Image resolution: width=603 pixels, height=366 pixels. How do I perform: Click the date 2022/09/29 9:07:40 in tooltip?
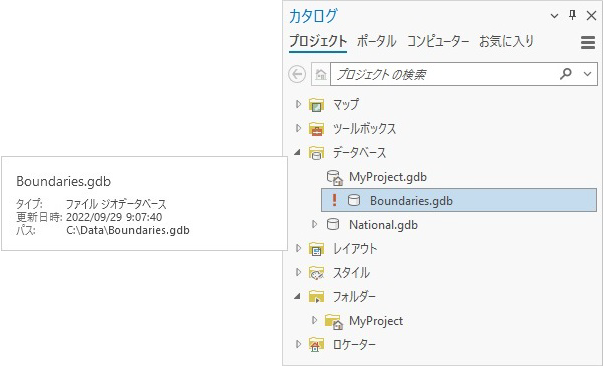point(114,217)
